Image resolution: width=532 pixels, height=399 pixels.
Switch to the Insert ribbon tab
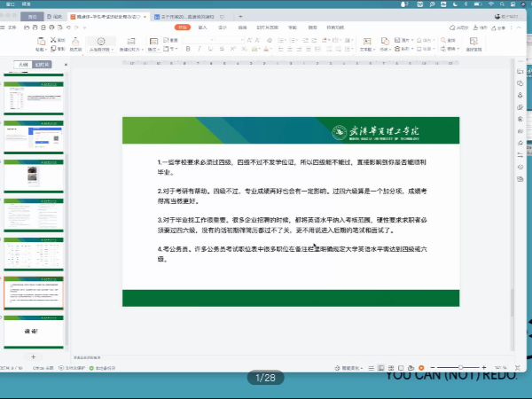[x=202, y=27]
